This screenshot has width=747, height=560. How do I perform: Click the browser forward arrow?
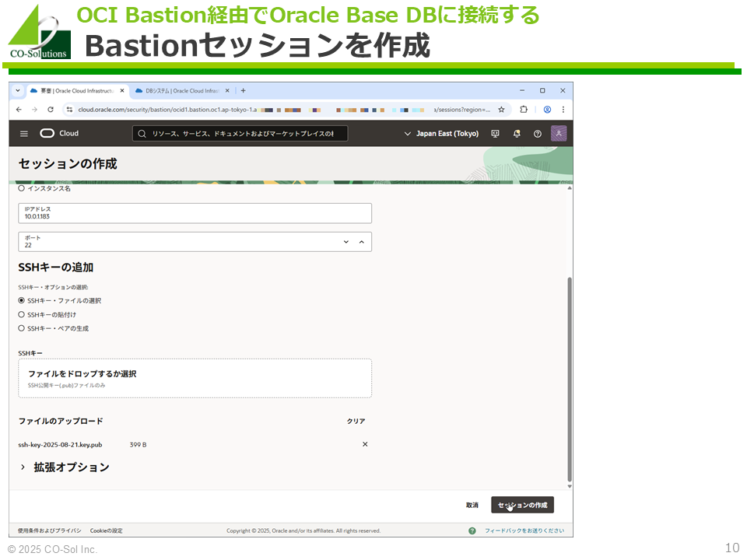pyautogui.click(x=34, y=110)
